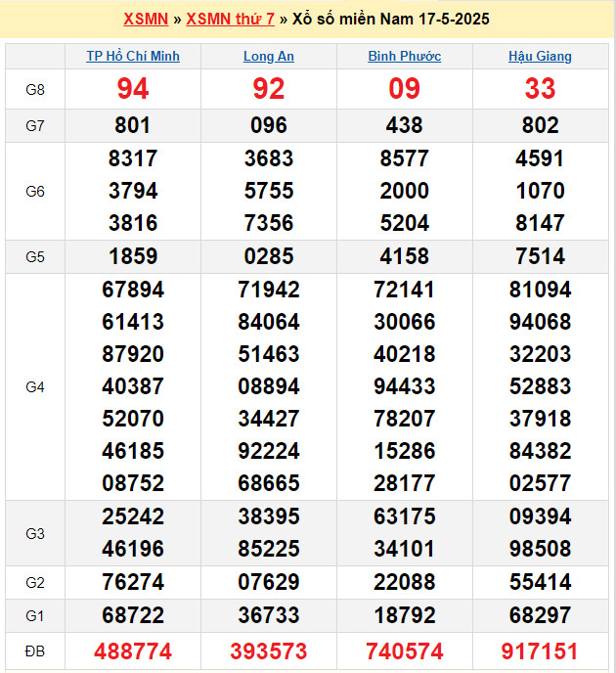
Task: Click G1 number 18792
Action: pos(405,615)
